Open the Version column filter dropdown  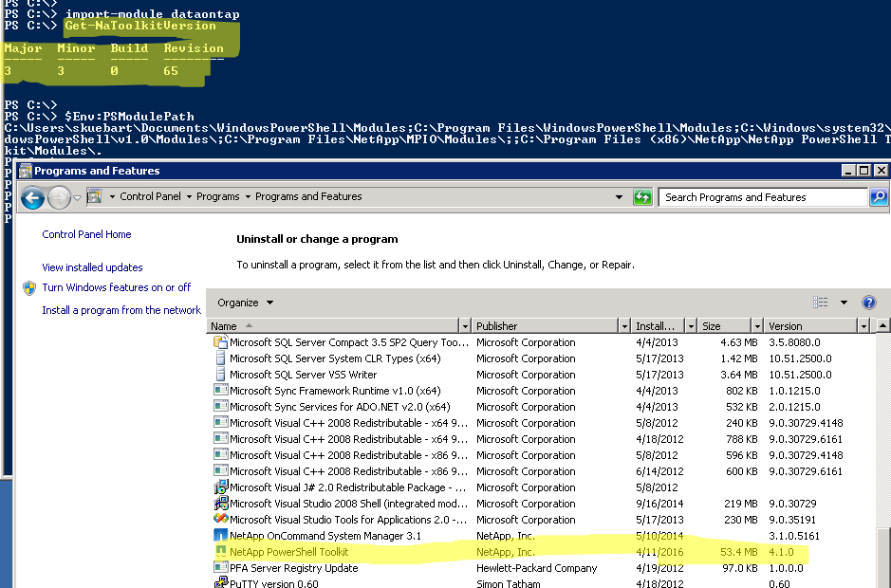point(863,326)
